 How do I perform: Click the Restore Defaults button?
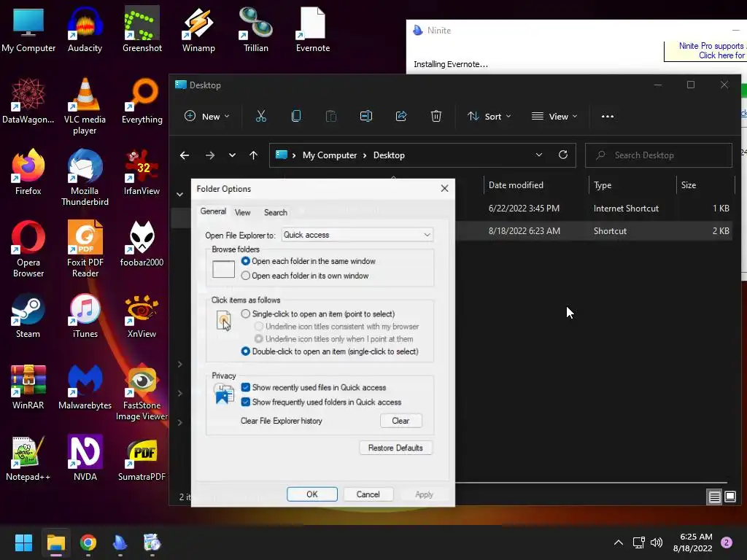pos(395,448)
